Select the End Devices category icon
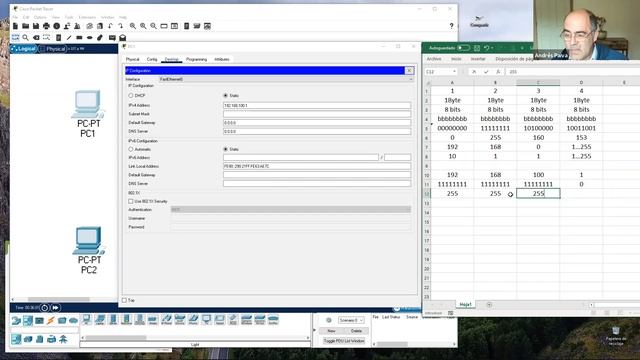Screen dimensions: 640x360 pyautogui.click(x=27, y=320)
